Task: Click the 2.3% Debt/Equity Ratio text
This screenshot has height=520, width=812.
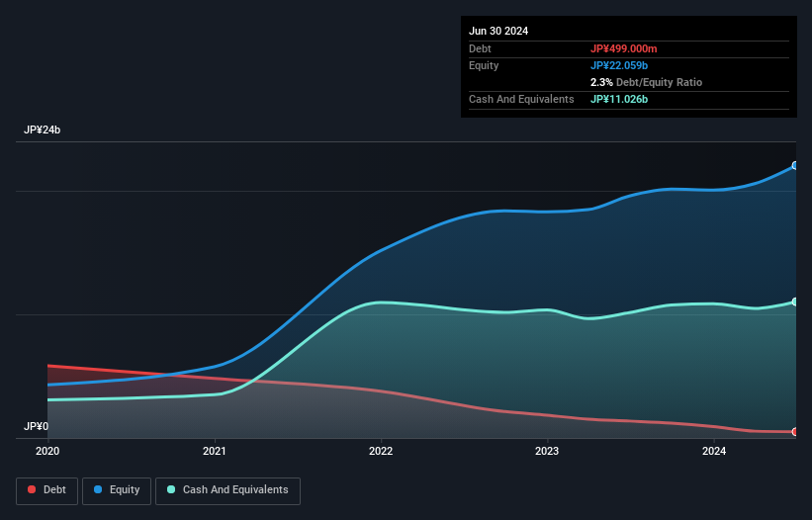Action: click(x=646, y=82)
